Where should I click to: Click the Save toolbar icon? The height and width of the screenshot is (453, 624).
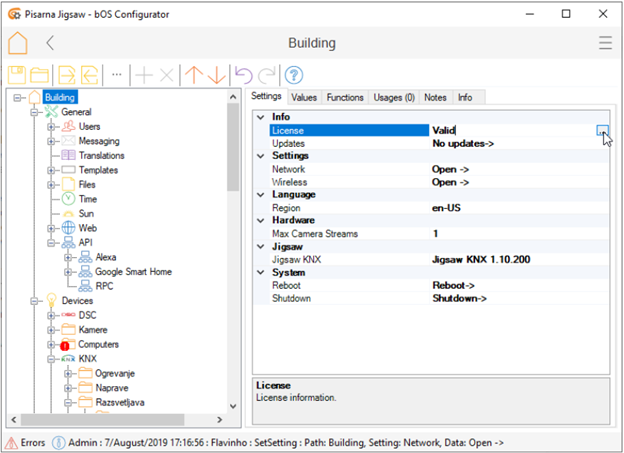[x=18, y=75]
